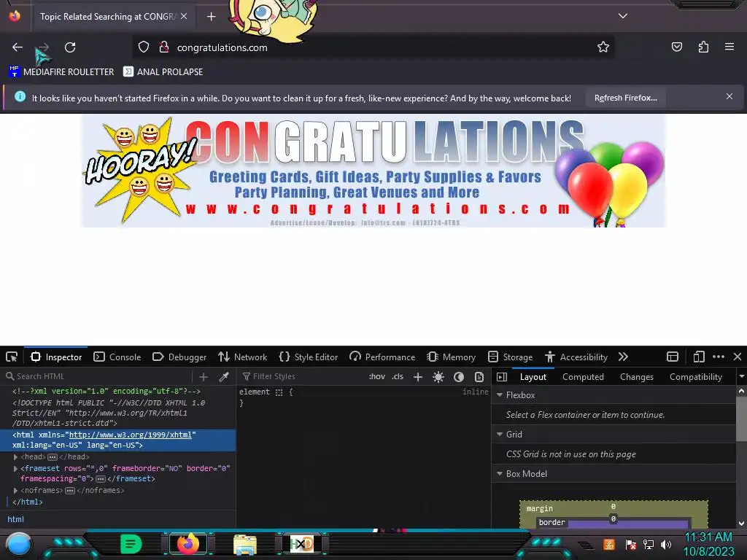The image size is (747, 560).
Task: Open the Memory panel
Action: coord(451,357)
